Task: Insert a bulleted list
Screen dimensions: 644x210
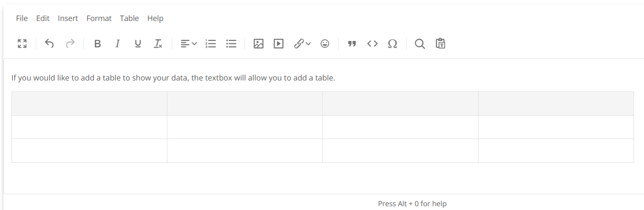Action: [x=231, y=44]
